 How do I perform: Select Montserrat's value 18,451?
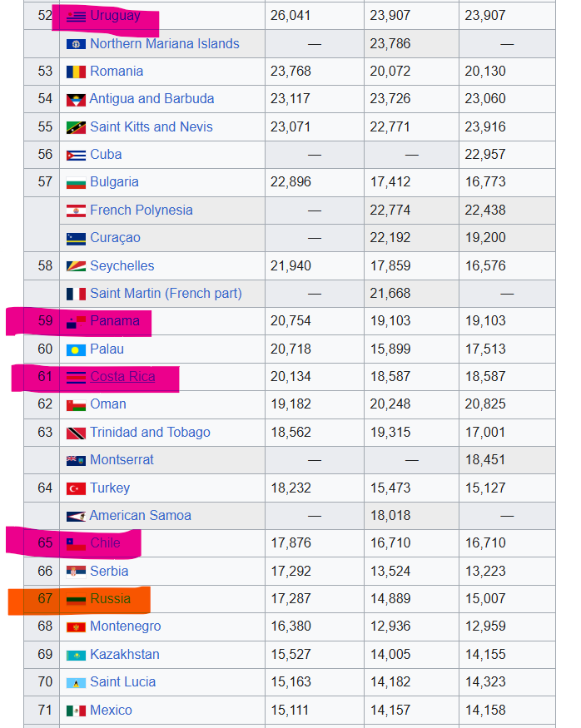pyautogui.click(x=485, y=459)
